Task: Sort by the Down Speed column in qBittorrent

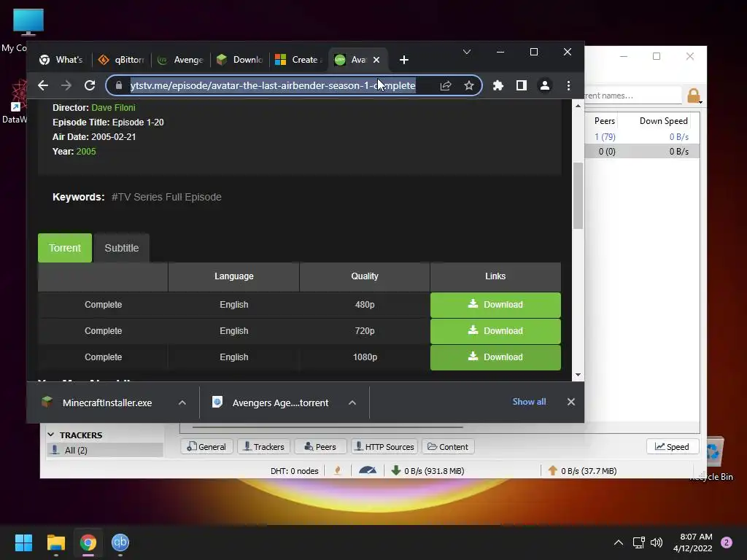Action: pos(663,121)
